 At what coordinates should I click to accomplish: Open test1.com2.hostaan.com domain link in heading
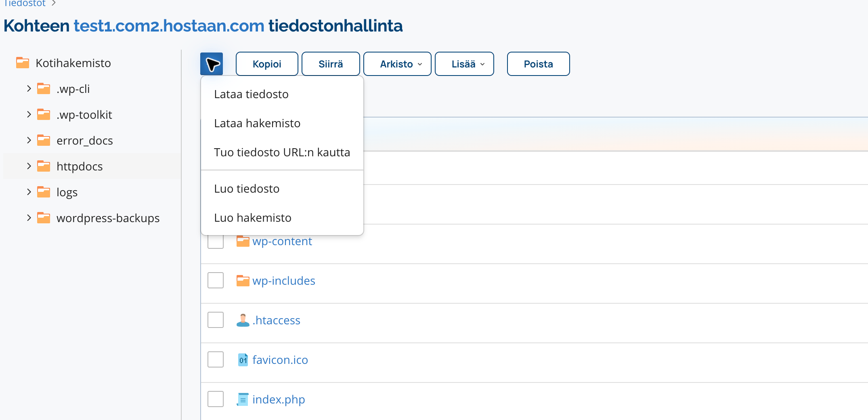click(x=169, y=26)
